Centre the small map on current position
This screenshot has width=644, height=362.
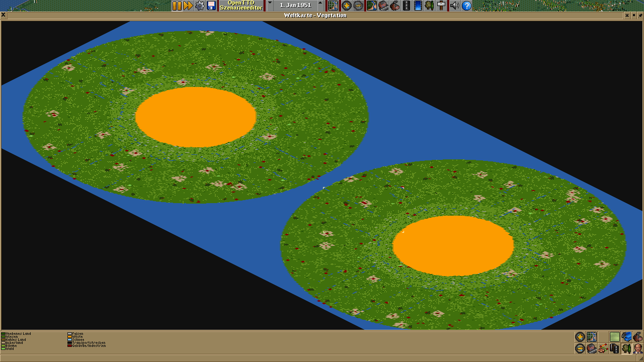pyautogui.click(x=592, y=337)
